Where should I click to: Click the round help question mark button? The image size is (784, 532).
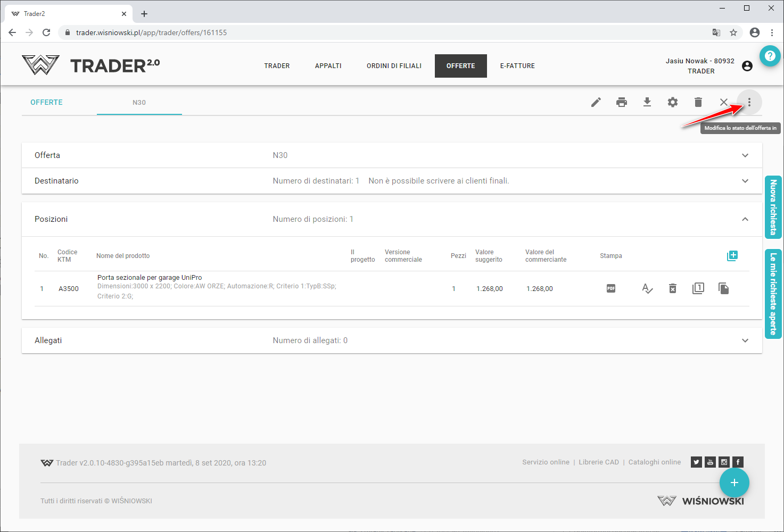(770, 56)
